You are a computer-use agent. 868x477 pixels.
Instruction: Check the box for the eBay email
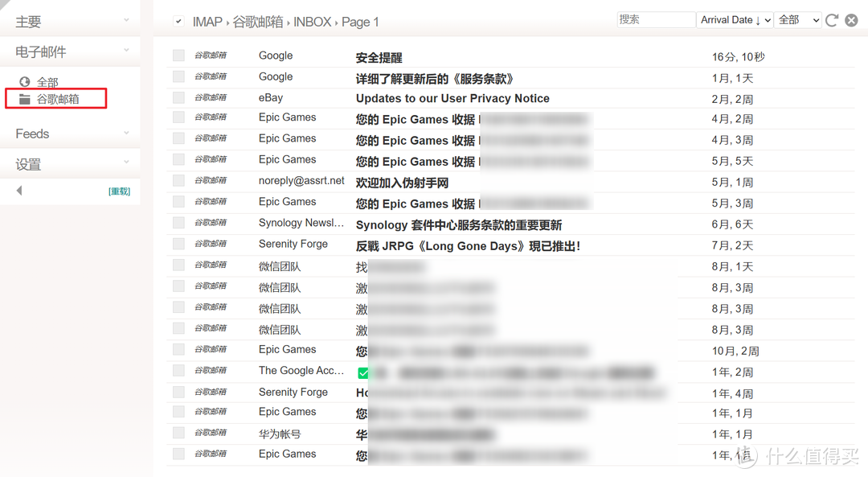pos(178,97)
